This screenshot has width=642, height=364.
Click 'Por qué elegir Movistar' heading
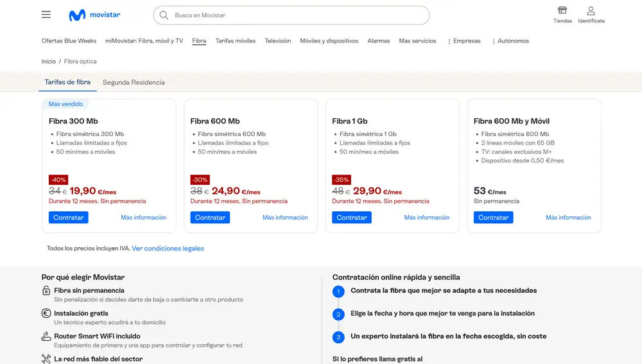pyautogui.click(x=83, y=277)
